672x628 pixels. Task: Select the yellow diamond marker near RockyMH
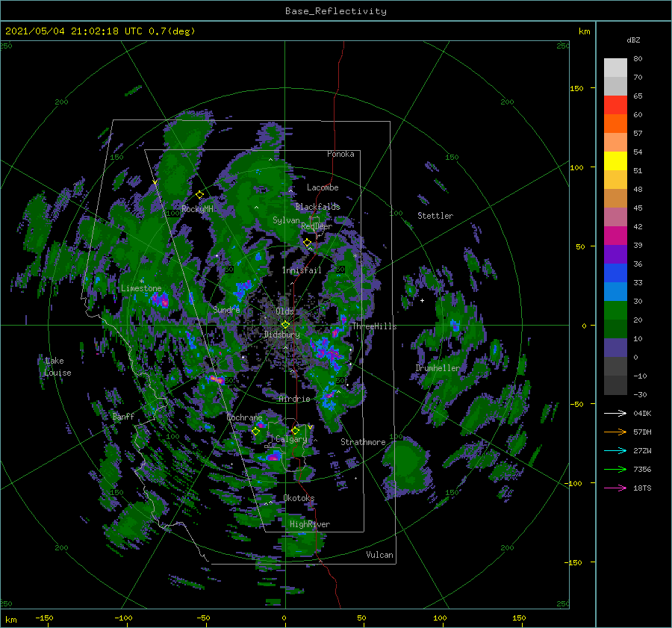click(199, 195)
